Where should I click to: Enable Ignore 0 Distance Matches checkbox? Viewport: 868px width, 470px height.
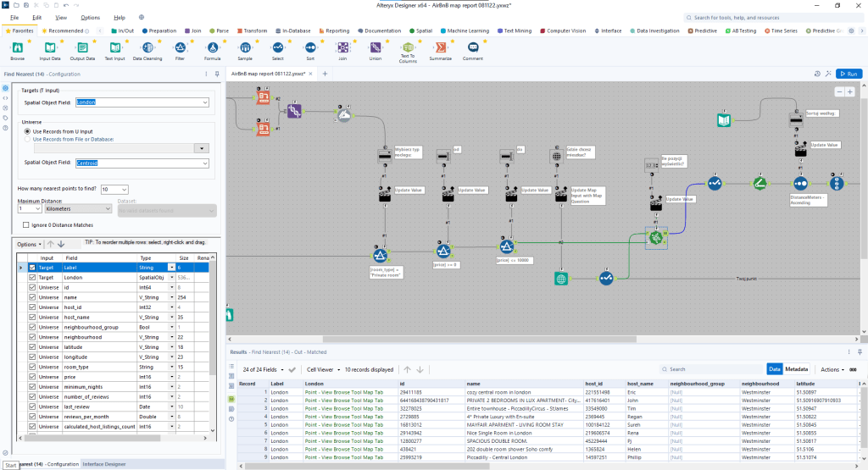pyautogui.click(x=25, y=224)
